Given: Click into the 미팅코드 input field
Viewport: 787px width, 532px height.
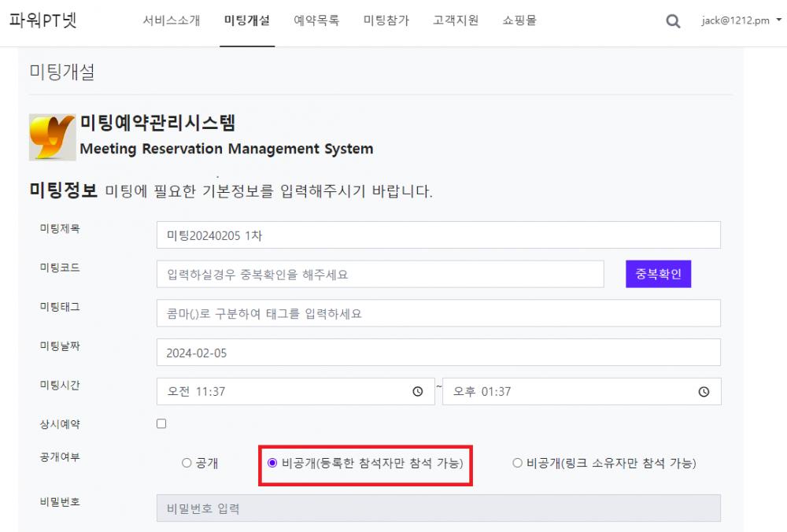Looking at the screenshot, I should tap(380, 274).
